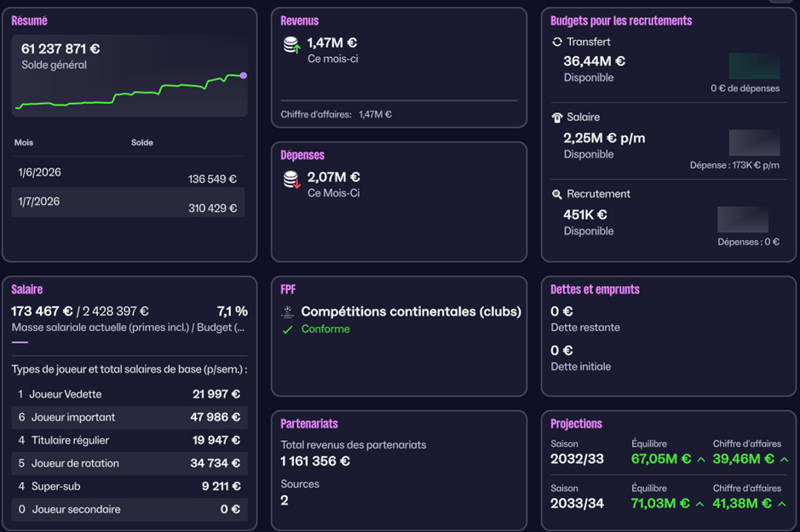This screenshot has width=800, height=532.
Task: Open the Partenariats panel heading
Action: click(x=309, y=423)
